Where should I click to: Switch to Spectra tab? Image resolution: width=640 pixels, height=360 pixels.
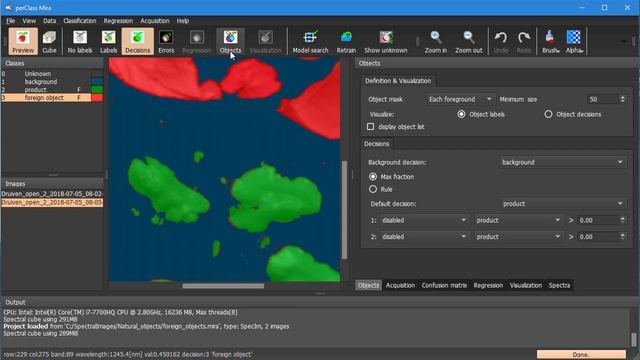click(x=559, y=285)
